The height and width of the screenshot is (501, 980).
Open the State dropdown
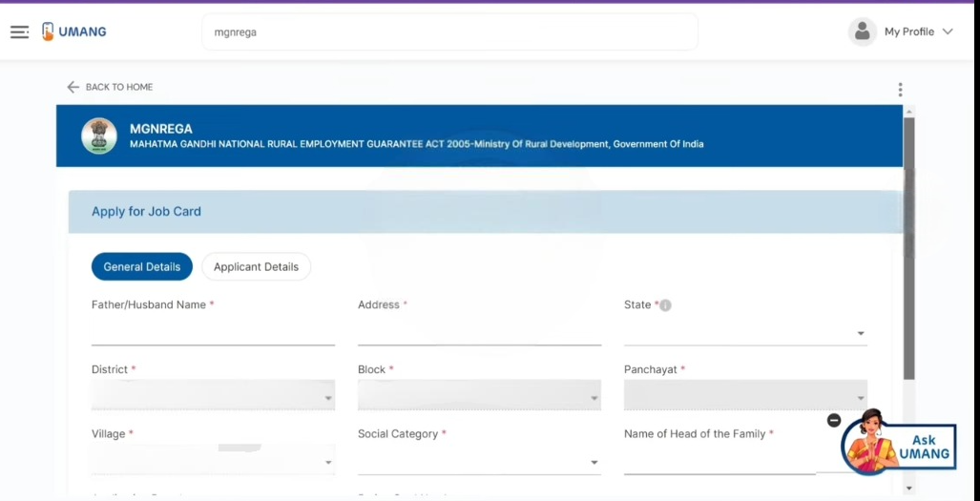tap(745, 333)
